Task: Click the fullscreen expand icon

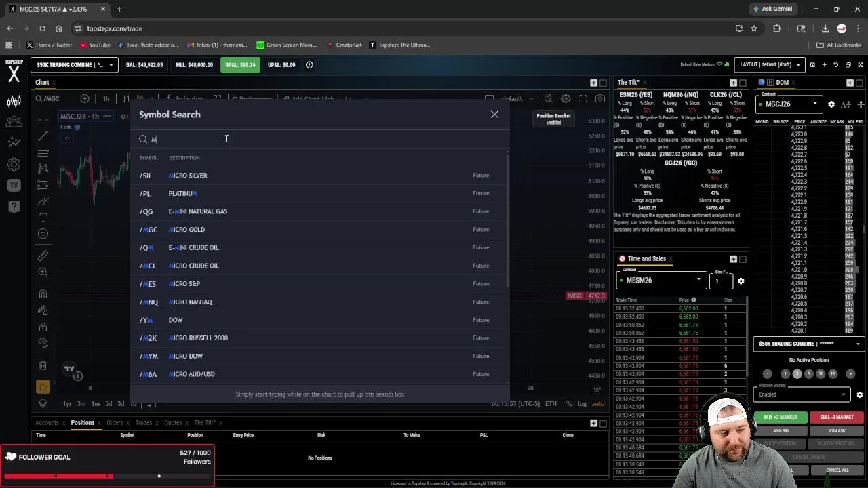Action: click(x=861, y=65)
